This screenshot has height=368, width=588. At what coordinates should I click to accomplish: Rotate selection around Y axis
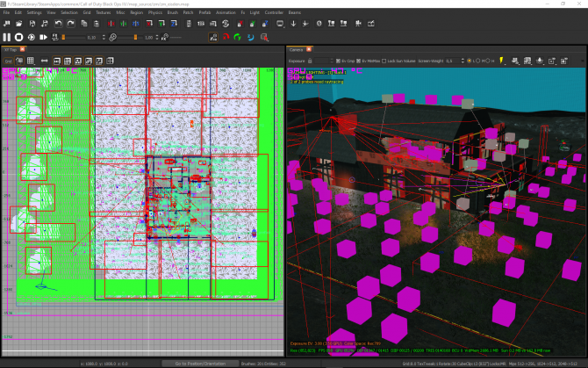pyautogui.click(x=161, y=24)
